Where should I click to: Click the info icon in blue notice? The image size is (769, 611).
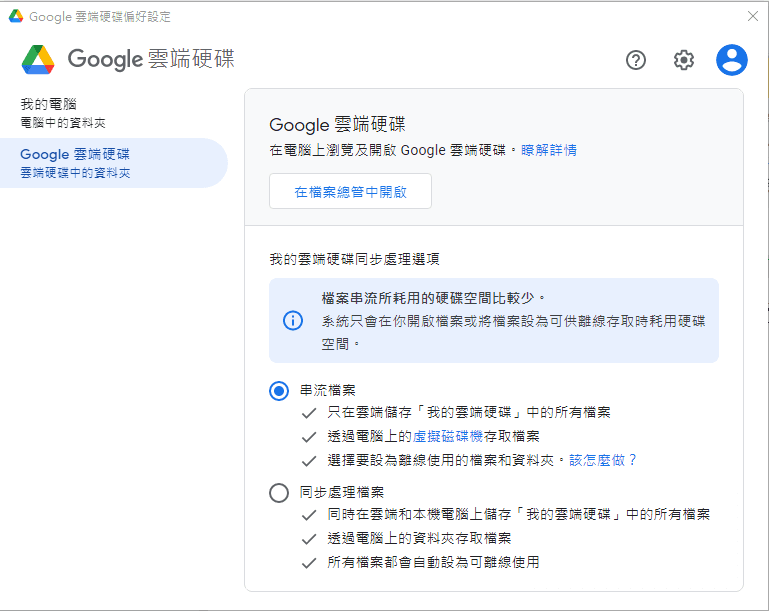[292, 320]
